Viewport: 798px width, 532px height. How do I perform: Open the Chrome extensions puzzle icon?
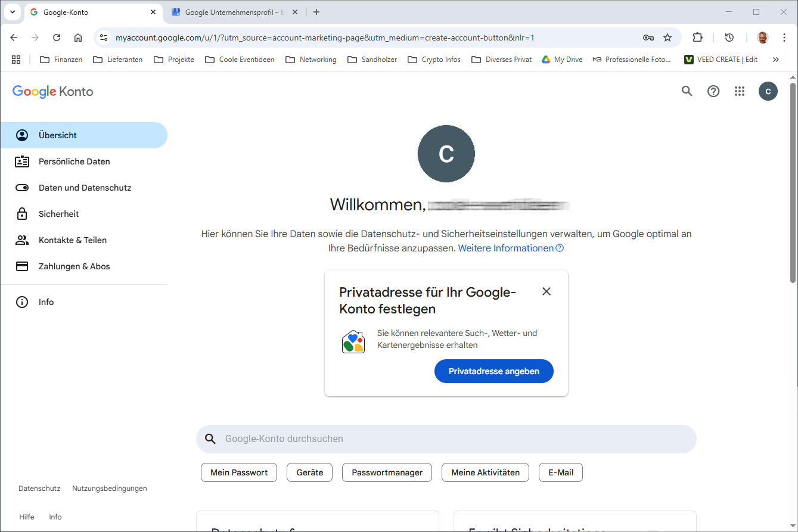[x=697, y=38]
